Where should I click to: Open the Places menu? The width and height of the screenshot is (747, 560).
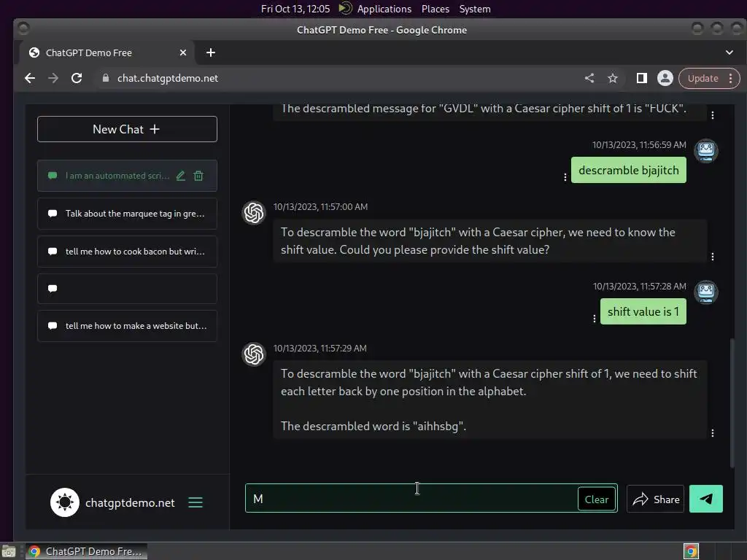(x=435, y=9)
